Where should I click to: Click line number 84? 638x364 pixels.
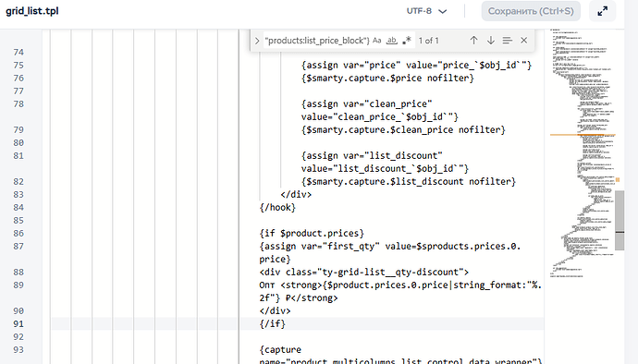[x=18, y=208]
